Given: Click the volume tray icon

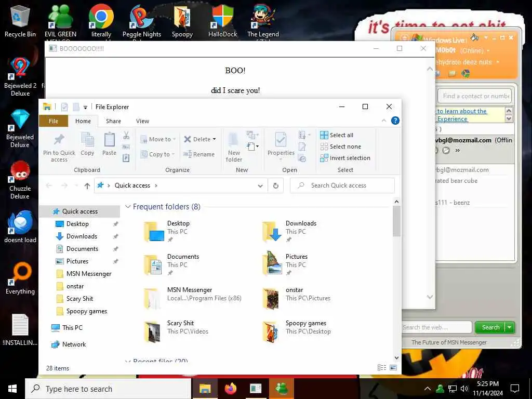Looking at the screenshot, I should pos(464,389).
